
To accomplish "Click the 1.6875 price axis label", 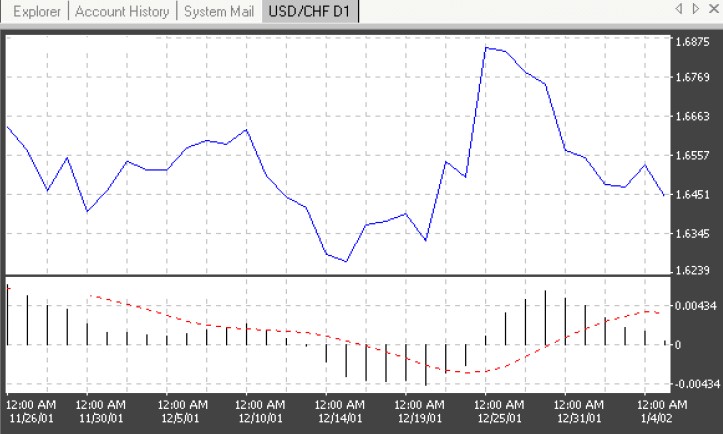I will click(693, 42).
